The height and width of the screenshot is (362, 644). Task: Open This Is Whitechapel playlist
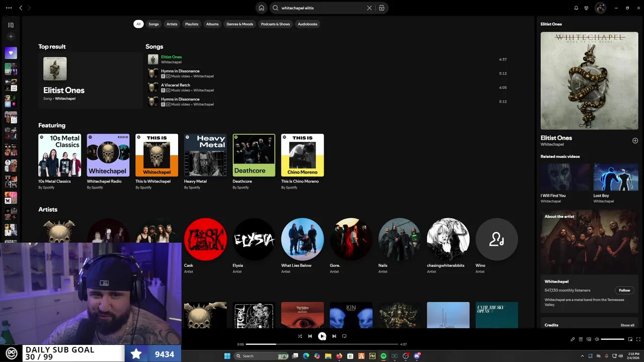click(156, 161)
